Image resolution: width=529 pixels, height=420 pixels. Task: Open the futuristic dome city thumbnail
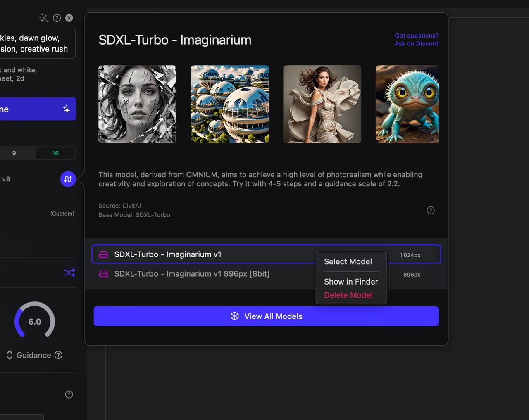tap(230, 104)
